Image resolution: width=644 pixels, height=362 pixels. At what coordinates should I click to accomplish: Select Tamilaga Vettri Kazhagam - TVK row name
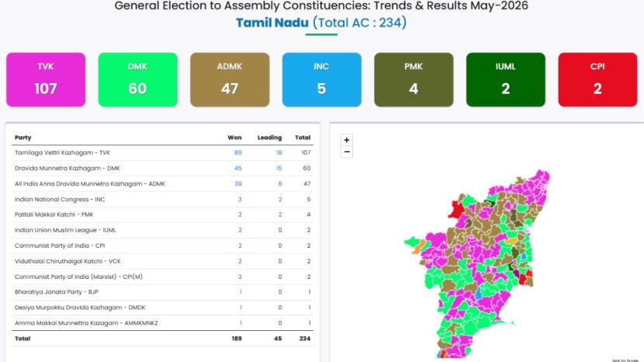[62, 152]
